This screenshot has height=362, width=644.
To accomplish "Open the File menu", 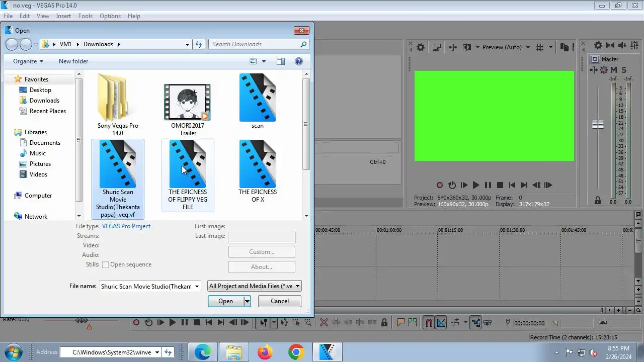I will coord(8,16).
